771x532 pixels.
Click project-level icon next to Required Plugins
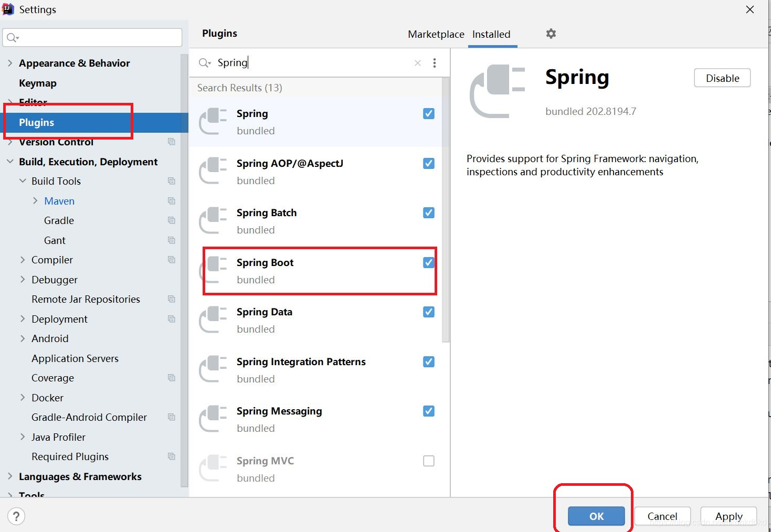(171, 456)
